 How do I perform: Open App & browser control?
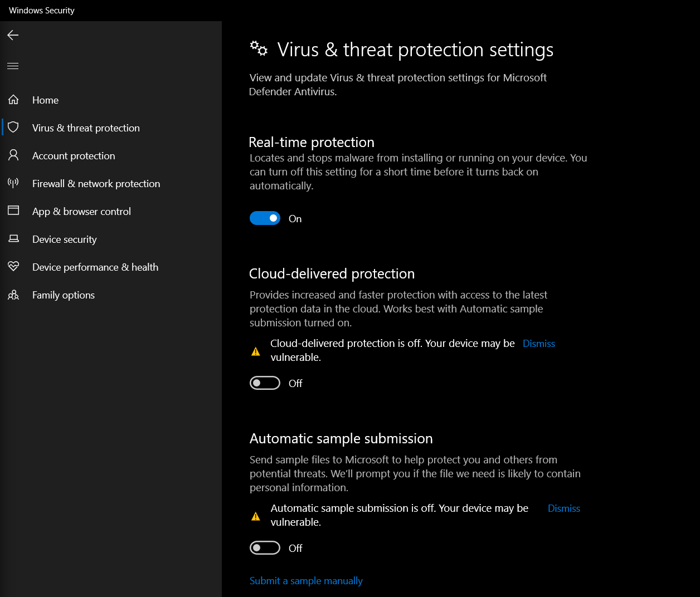pos(81,211)
